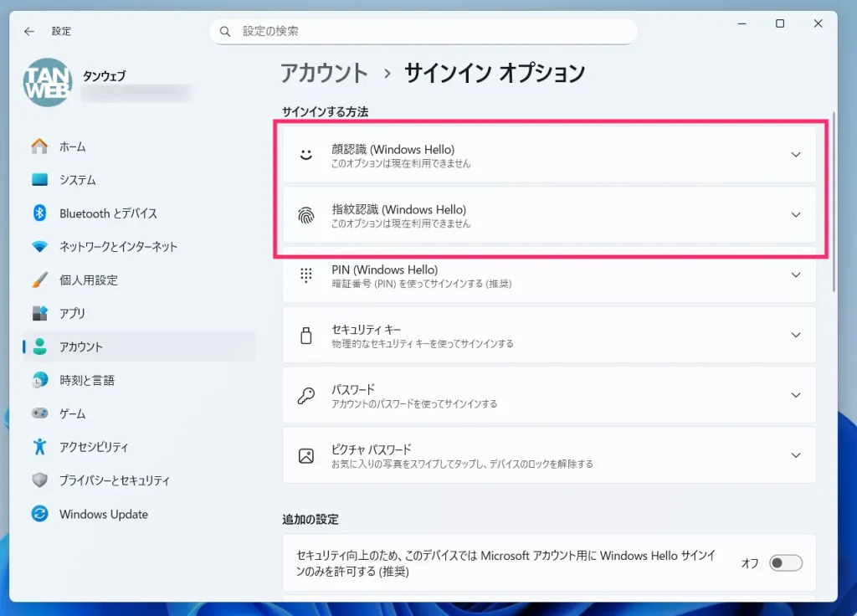Go to ゲーム settings

point(140,413)
